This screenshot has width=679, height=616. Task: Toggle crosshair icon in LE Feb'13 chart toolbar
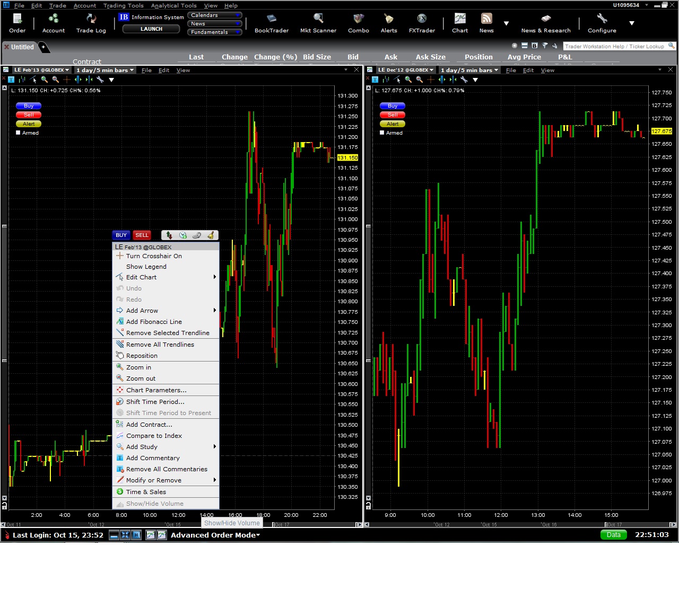click(x=67, y=80)
